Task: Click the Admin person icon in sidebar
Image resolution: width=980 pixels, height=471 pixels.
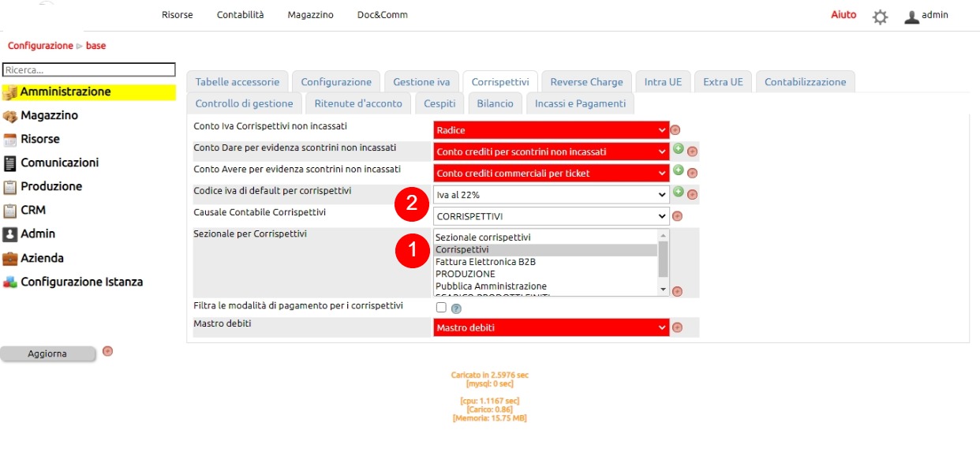Action: (9, 234)
